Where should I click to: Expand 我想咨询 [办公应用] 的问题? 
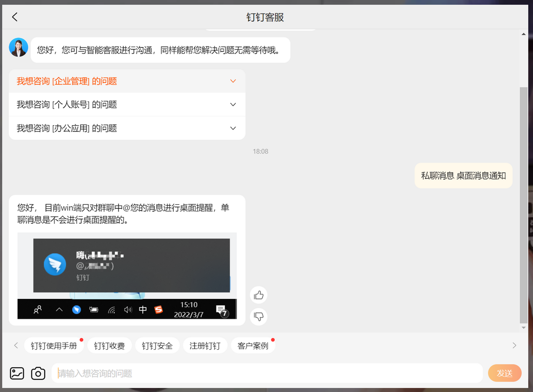coord(127,128)
